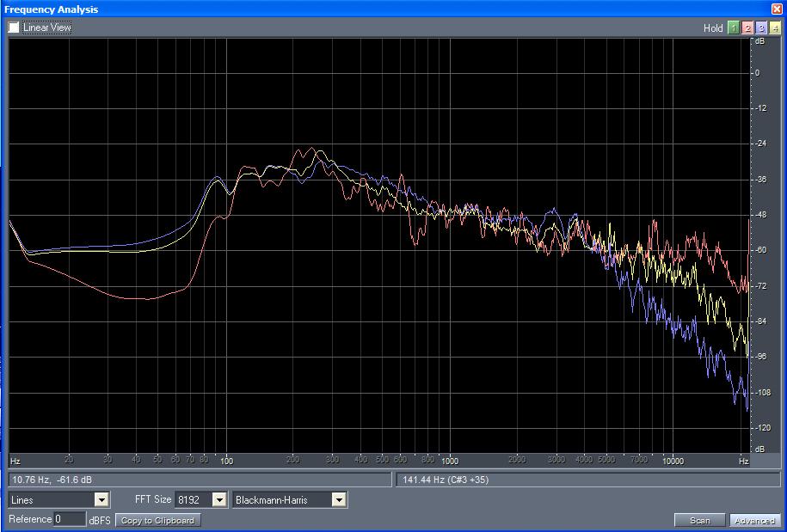Screen dimensions: 787x532
Task: Click the Scan button
Action: pos(699,521)
